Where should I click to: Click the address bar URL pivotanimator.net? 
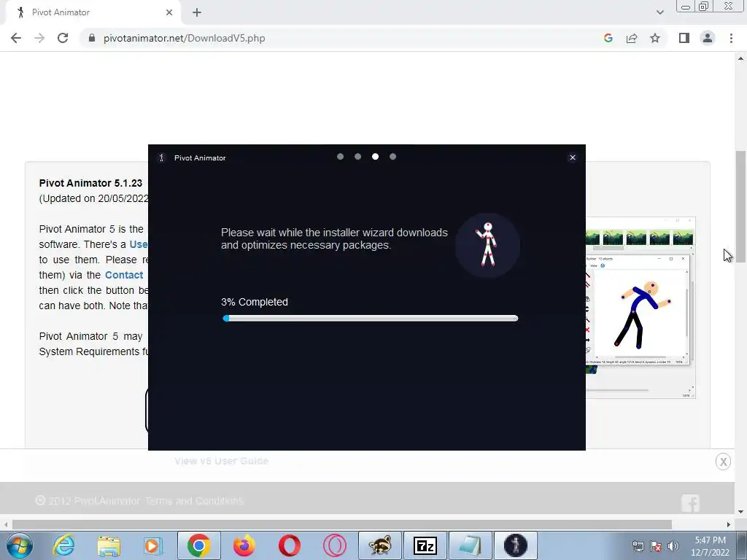point(184,38)
